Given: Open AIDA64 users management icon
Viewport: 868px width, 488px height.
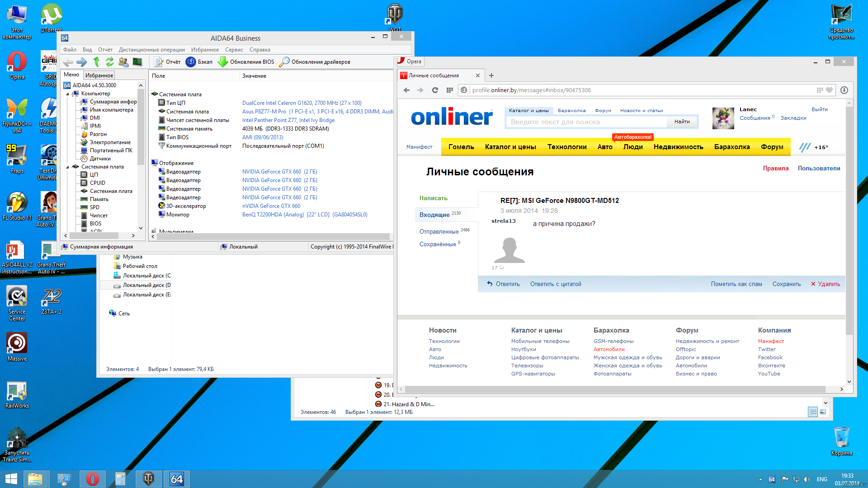Looking at the screenshot, I should pos(123,62).
